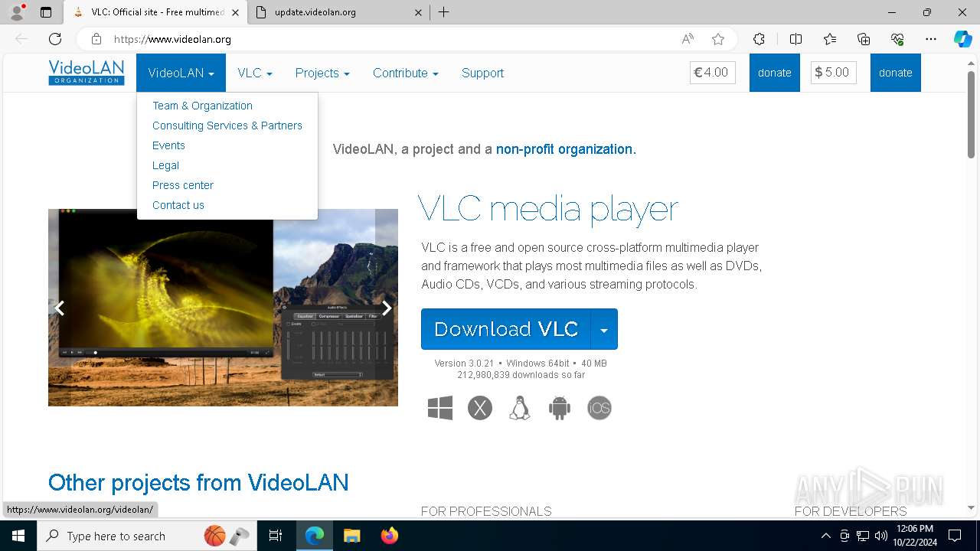
Task: Click donate button next to euro amount
Action: (775, 73)
